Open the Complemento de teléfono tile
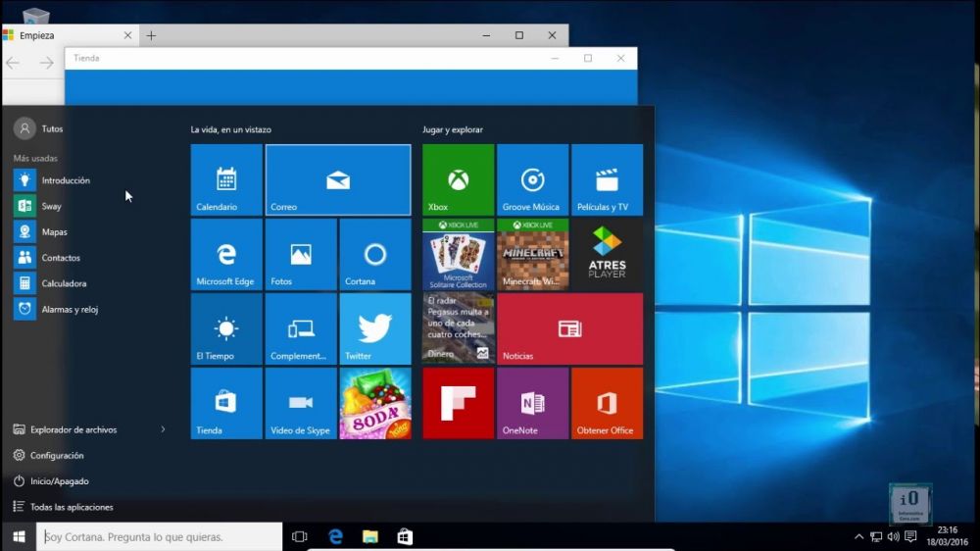 (x=301, y=329)
